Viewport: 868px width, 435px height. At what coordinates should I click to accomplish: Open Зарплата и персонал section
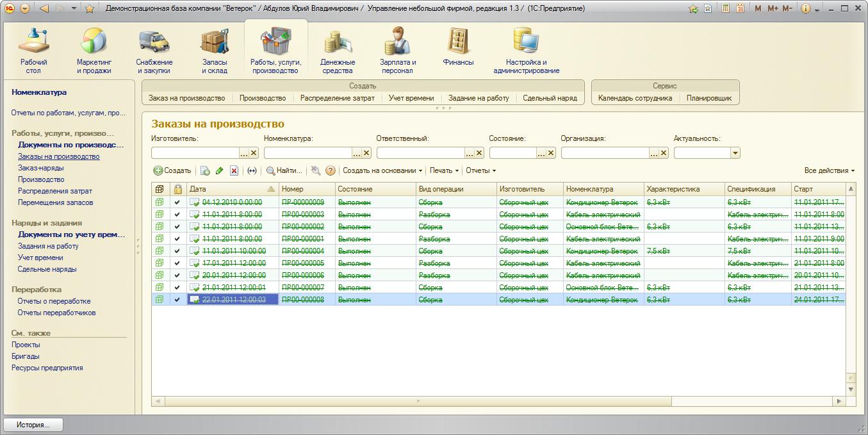tap(398, 51)
